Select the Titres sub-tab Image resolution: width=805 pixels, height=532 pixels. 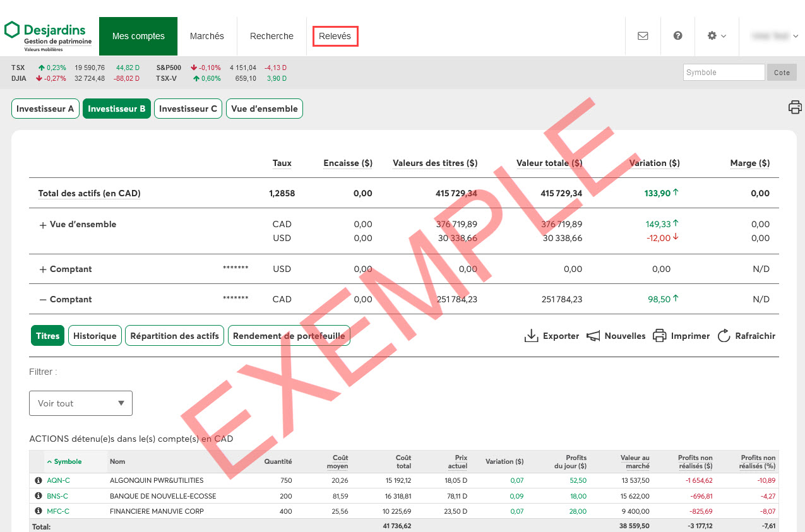tap(48, 336)
